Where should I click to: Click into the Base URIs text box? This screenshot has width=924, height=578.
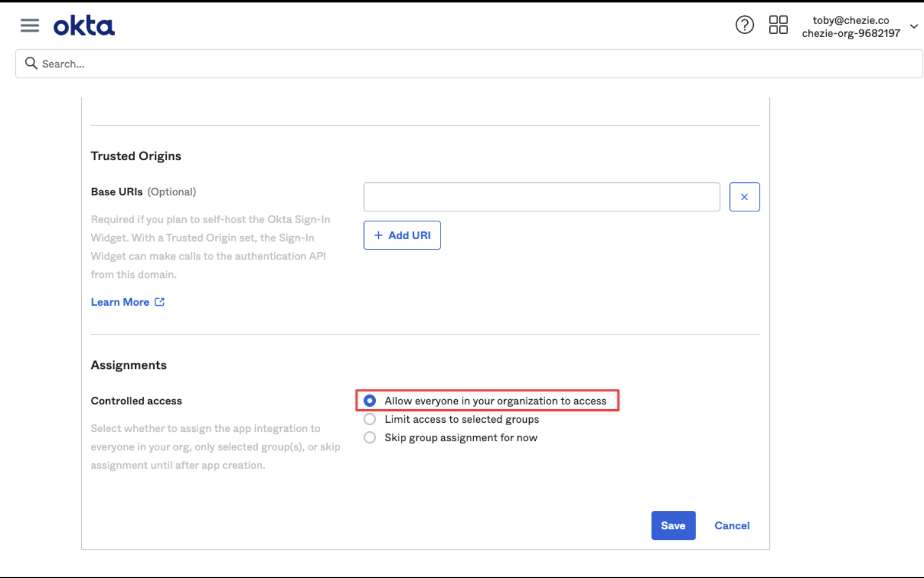[x=541, y=197]
